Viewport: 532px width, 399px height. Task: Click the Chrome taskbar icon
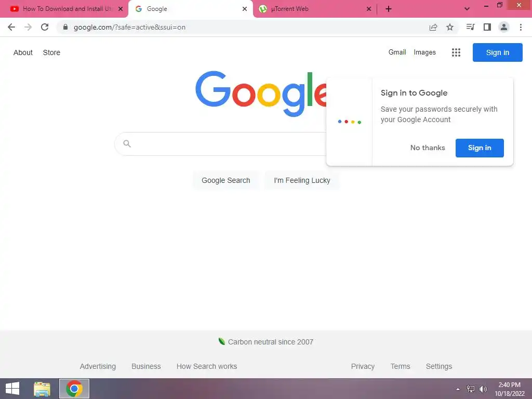click(74, 389)
